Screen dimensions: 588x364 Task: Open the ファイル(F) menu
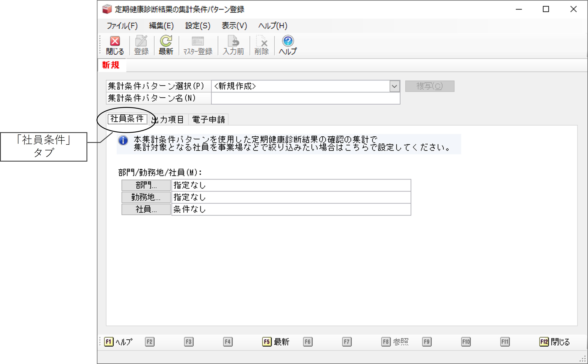(122, 26)
